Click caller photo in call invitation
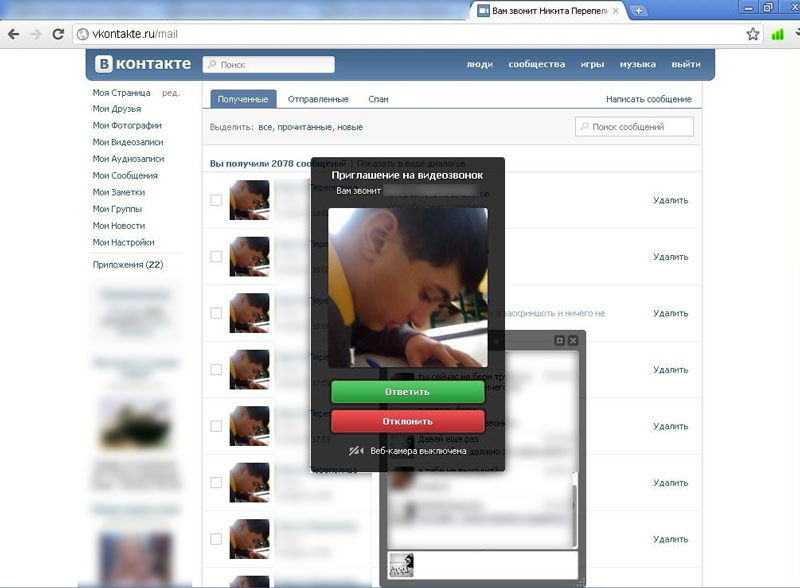Viewport: 800px width, 588px height. click(408, 287)
